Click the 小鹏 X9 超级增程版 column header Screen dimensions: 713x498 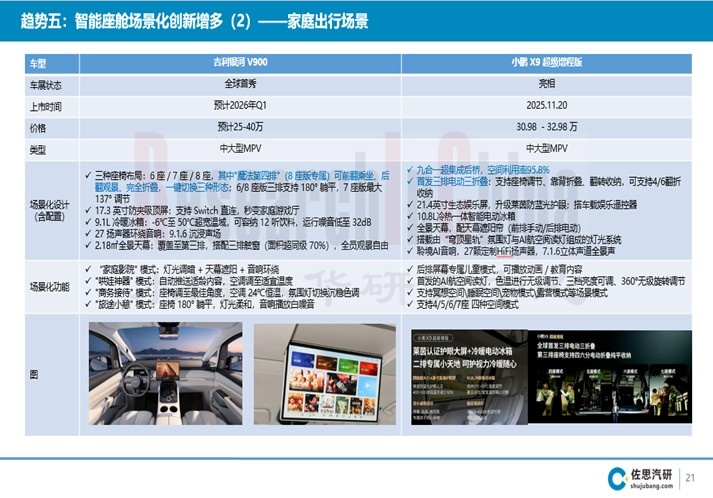[x=547, y=62]
